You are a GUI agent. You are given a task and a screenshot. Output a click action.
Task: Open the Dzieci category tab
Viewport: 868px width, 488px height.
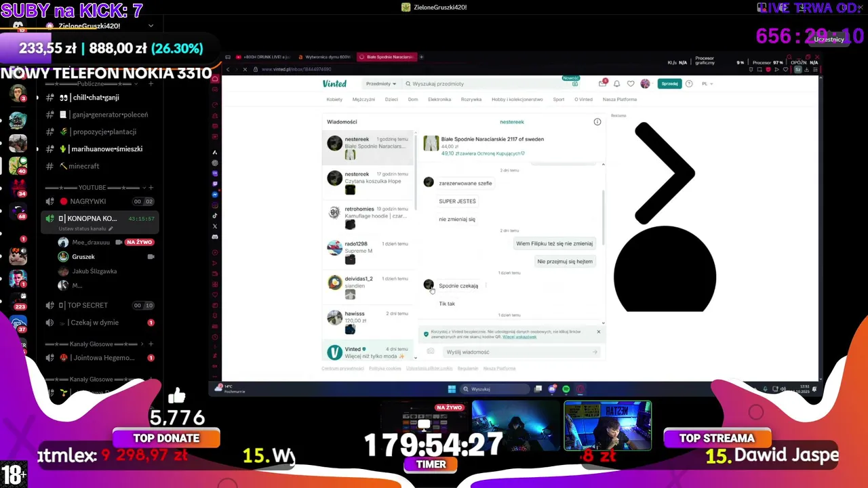(x=391, y=99)
